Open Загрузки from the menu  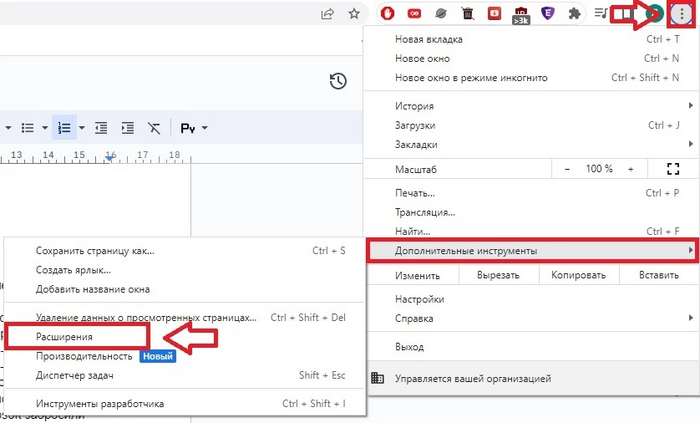532,125
